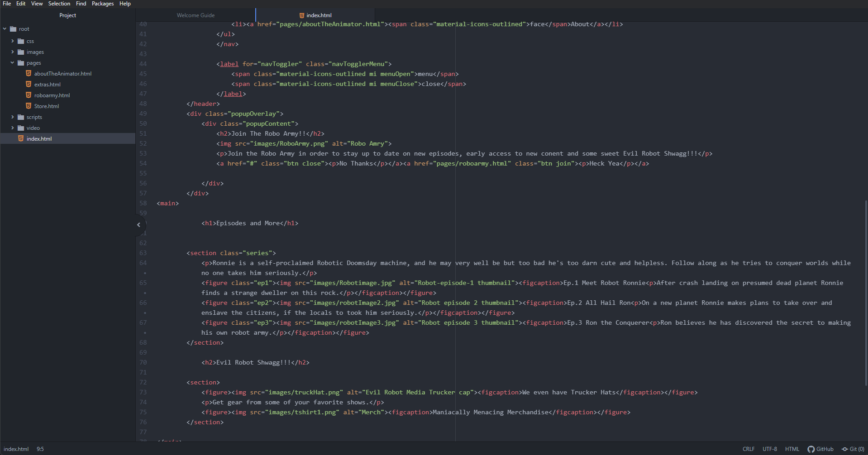This screenshot has height=455, width=868.
Task: Click the root folder icon
Action: (13, 29)
